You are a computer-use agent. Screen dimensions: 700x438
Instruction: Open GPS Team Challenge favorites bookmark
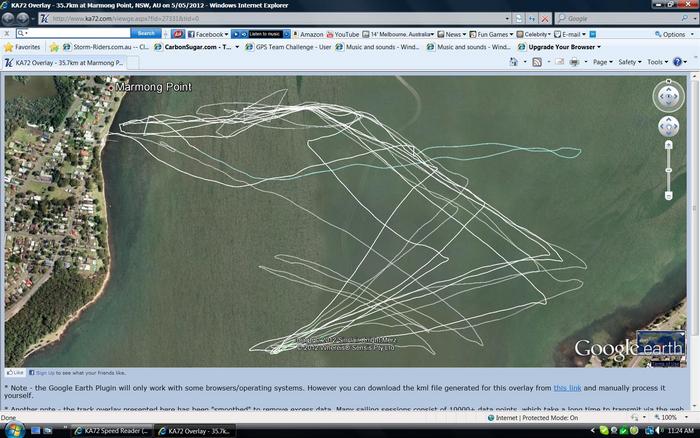click(288, 47)
